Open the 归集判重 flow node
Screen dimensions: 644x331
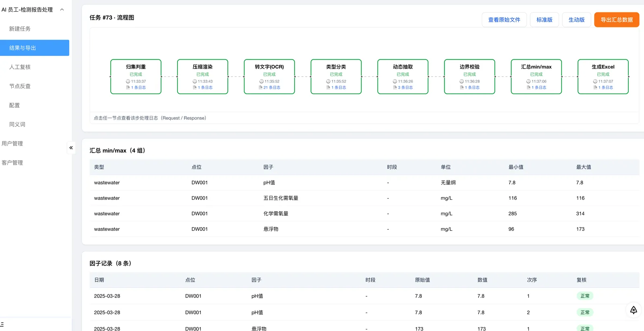[136, 77]
